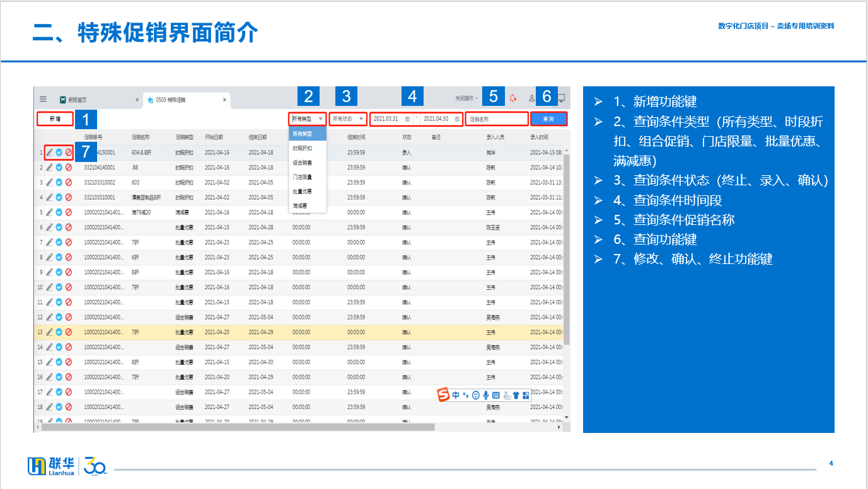
Task: Click the user profile icon
Action: coord(531,98)
